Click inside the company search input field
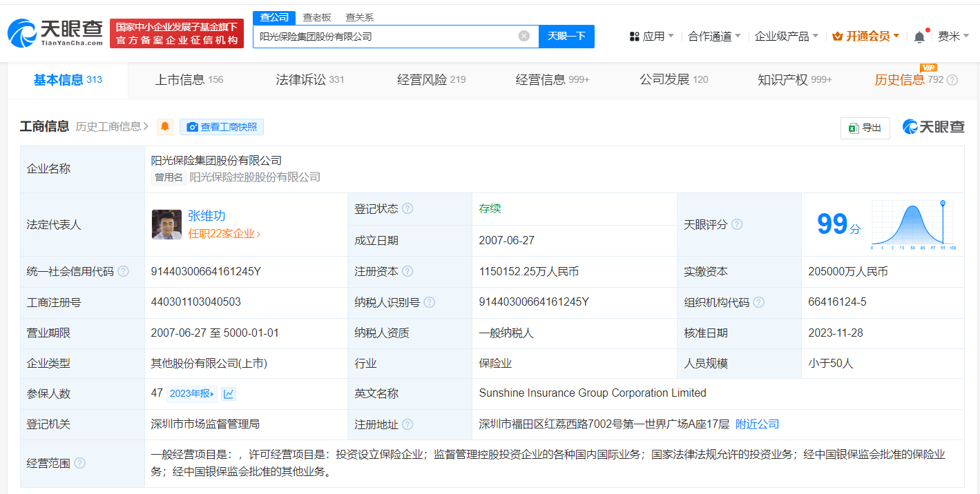The image size is (980, 494). [387, 36]
